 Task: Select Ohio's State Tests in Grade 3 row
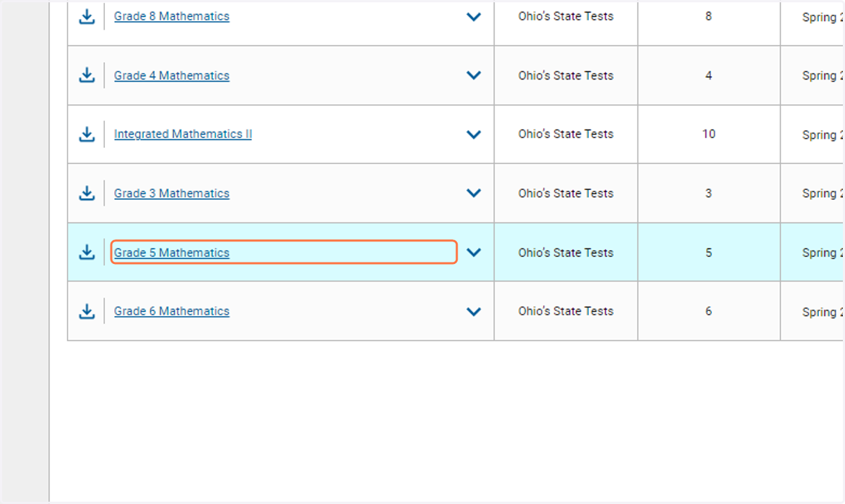point(566,193)
